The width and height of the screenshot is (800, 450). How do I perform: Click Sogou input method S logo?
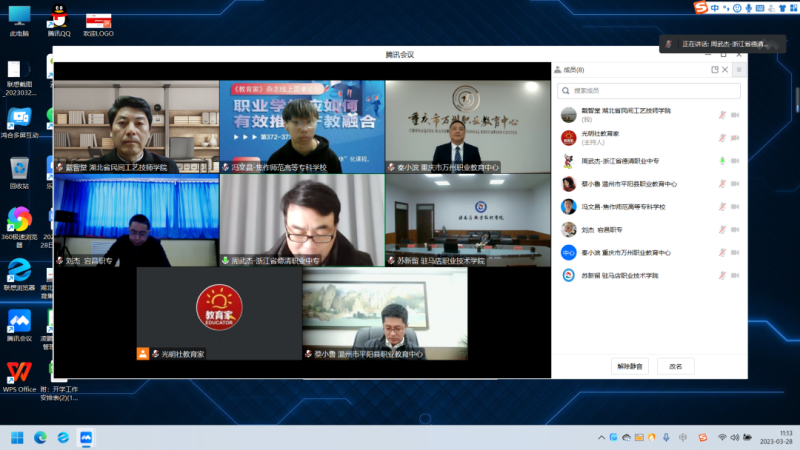[x=701, y=7]
